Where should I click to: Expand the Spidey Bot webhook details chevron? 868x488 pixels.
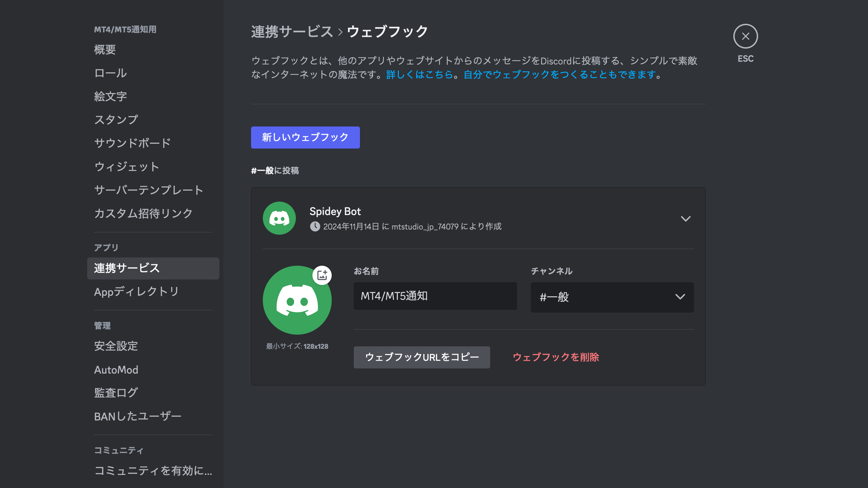point(686,218)
